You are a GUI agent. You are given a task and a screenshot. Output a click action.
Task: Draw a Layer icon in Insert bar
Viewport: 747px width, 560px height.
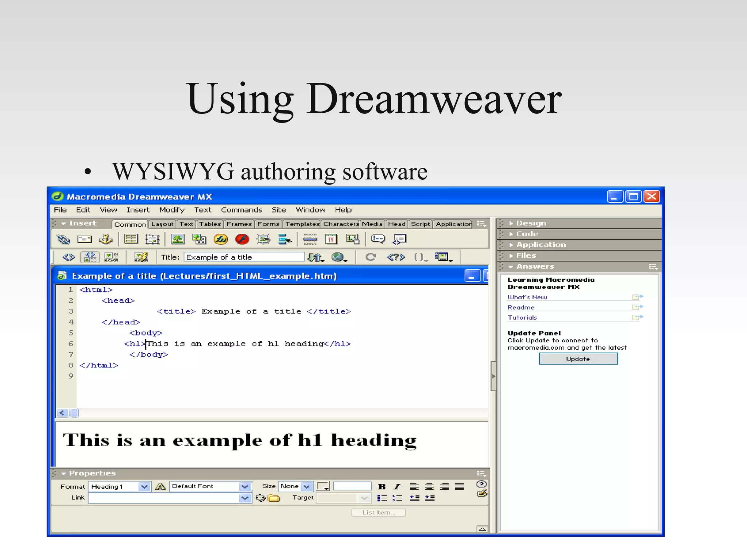(x=152, y=239)
